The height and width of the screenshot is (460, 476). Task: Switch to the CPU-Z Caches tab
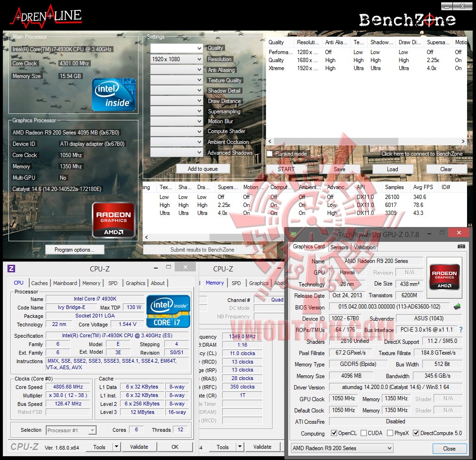(40, 283)
